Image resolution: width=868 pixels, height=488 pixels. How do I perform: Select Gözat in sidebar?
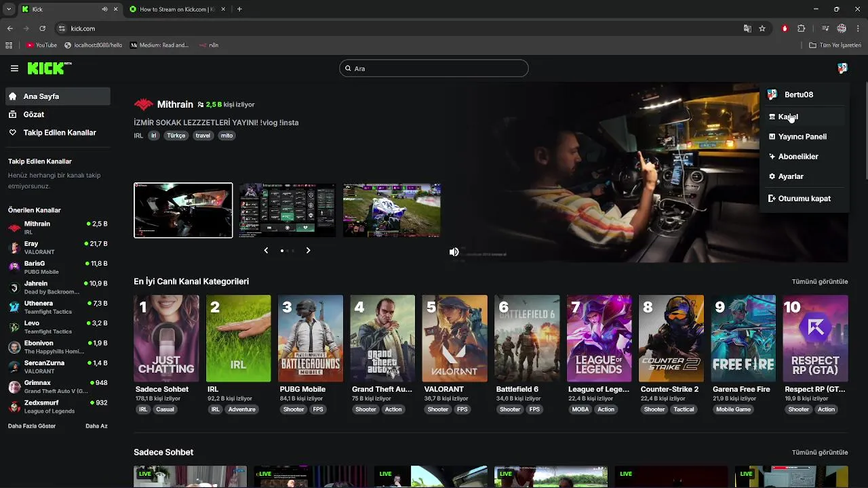[58, 115]
